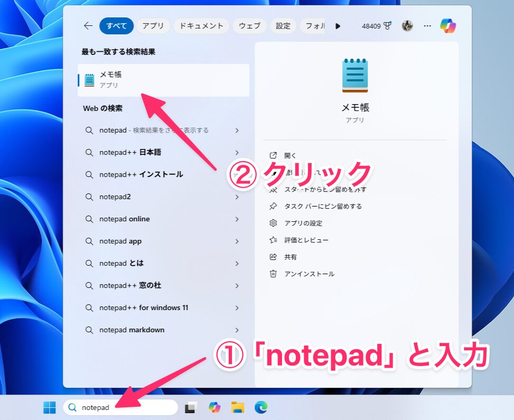Expand the notepad online chevron

(x=237, y=219)
